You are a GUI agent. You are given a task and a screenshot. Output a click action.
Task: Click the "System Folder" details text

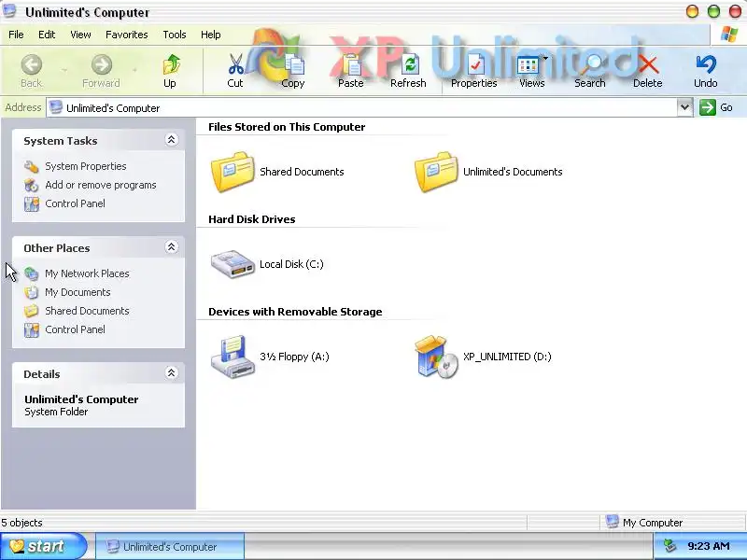pyautogui.click(x=56, y=412)
